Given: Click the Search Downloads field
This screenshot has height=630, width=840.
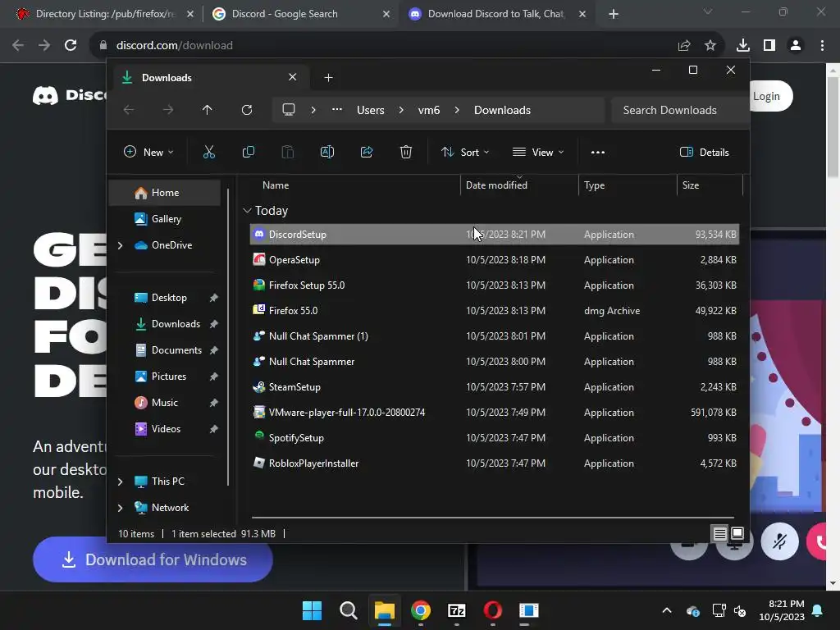Looking at the screenshot, I should [x=679, y=110].
